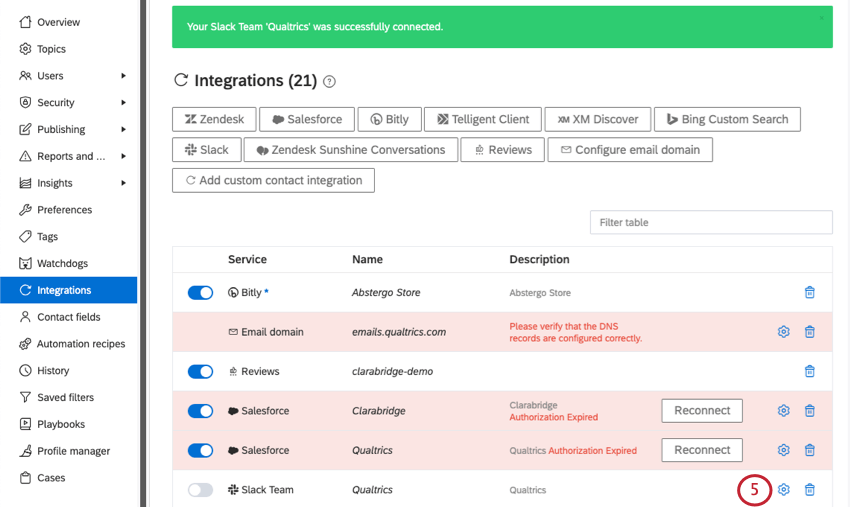
Task: Enable the Slack Team integration switch
Action: (x=201, y=490)
